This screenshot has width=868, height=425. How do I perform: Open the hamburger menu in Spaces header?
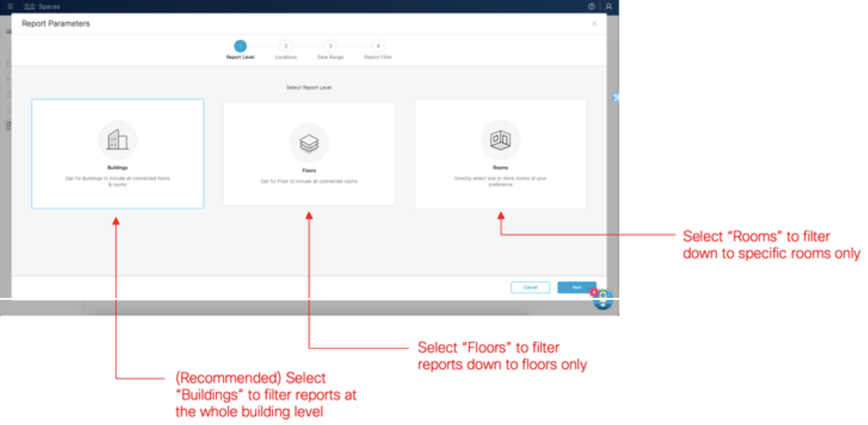click(x=10, y=6)
